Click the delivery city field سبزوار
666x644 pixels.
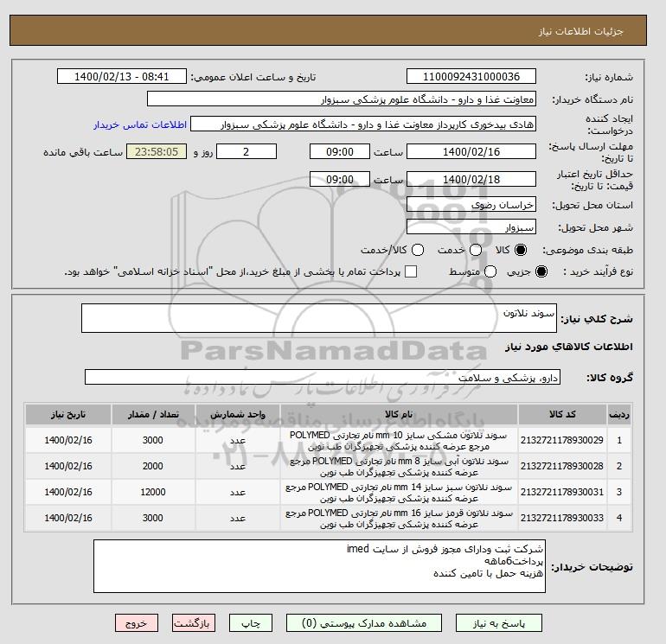coord(471,227)
